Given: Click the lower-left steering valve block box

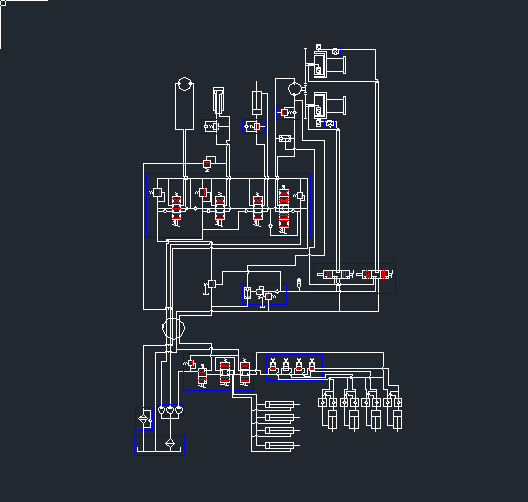Looking at the screenshot, I should [x=218, y=372].
